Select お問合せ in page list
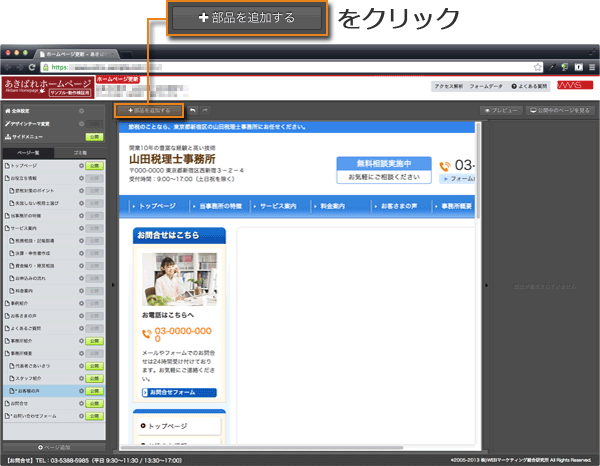600x466 pixels. [x=16, y=404]
